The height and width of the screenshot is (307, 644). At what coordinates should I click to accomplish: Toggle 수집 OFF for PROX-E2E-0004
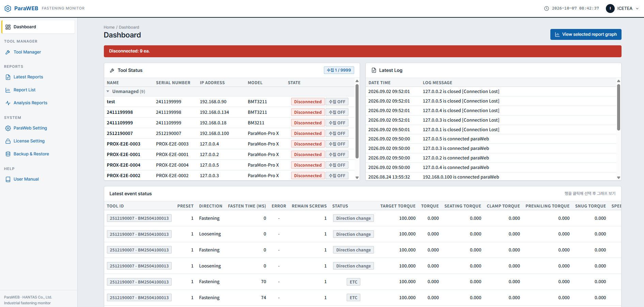(337, 165)
